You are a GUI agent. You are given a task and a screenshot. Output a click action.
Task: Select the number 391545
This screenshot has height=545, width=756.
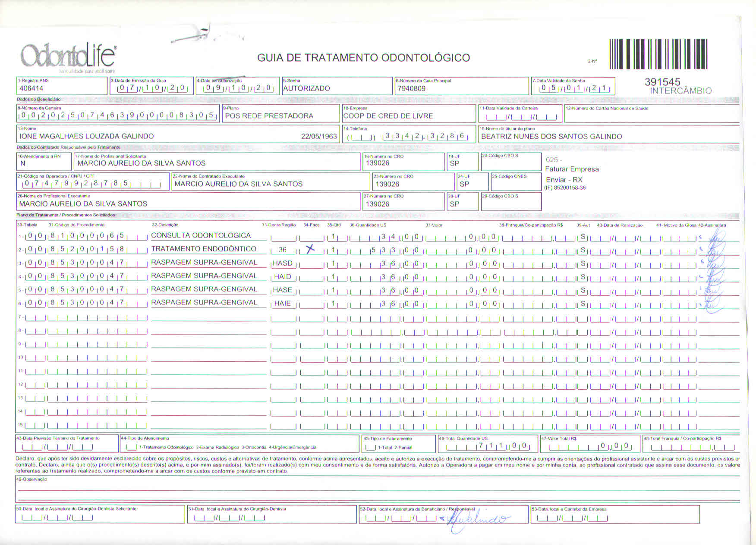(x=662, y=82)
